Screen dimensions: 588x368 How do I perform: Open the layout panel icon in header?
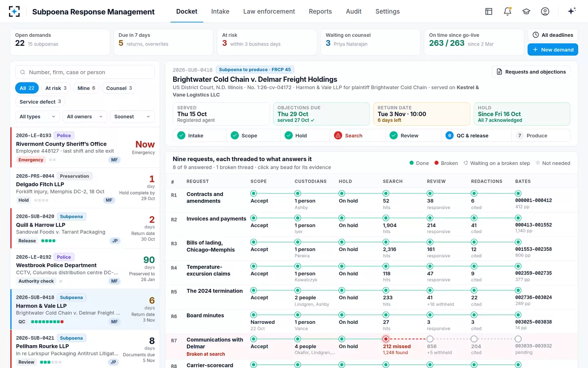tap(489, 11)
